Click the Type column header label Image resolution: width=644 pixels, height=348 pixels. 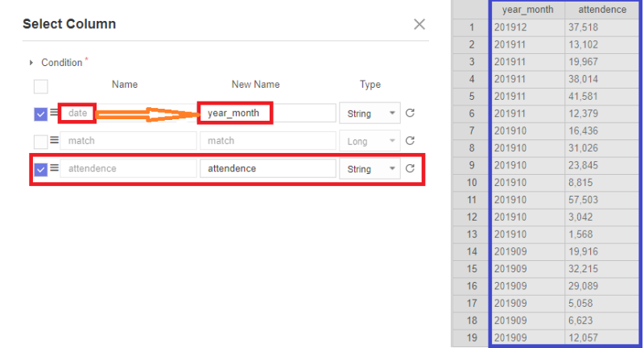[x=370, y=85]
